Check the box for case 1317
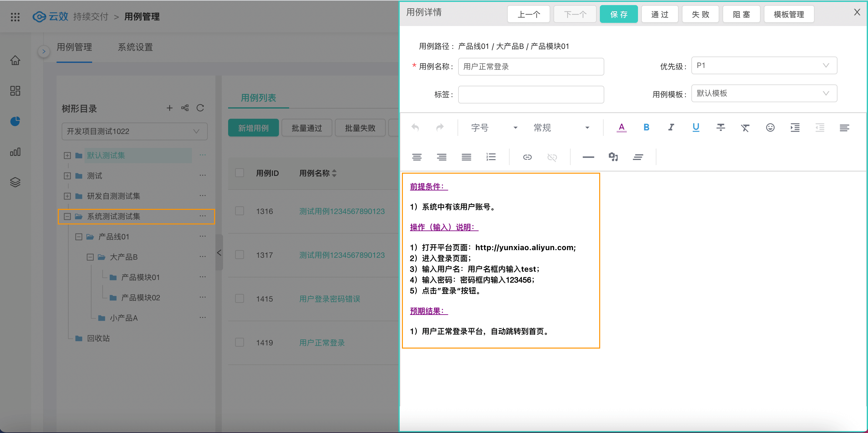 pyautogui.click(x=240, y=255)
